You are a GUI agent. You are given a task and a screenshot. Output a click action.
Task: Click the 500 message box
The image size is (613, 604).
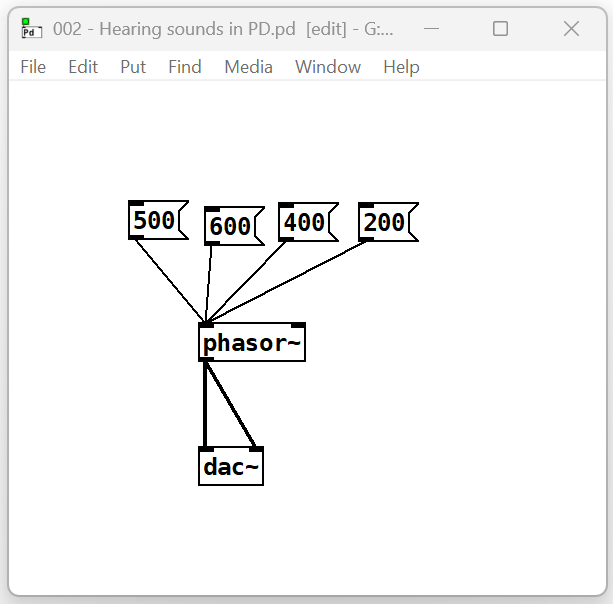click(x=155, y=221)
